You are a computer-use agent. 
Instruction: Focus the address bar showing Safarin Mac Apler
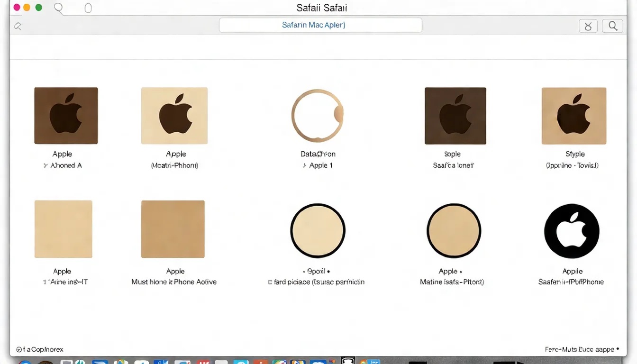(320, 25)
